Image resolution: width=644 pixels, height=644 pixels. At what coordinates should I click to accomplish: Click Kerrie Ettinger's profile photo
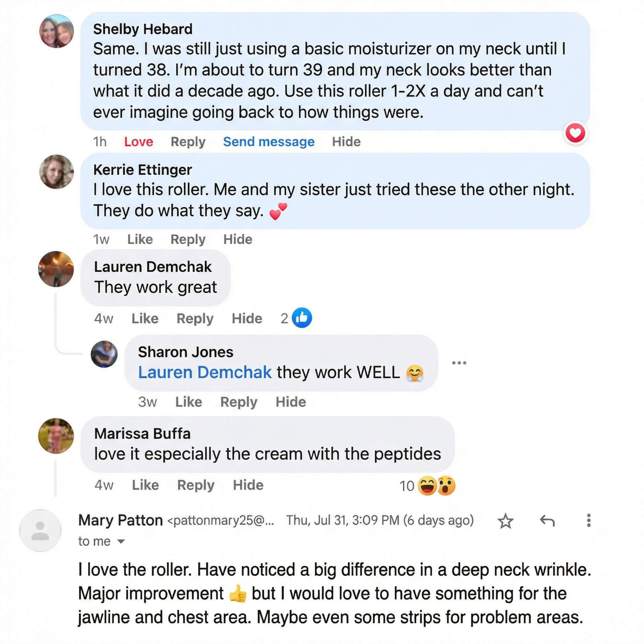pyautogui.click(x=56, y=172)
